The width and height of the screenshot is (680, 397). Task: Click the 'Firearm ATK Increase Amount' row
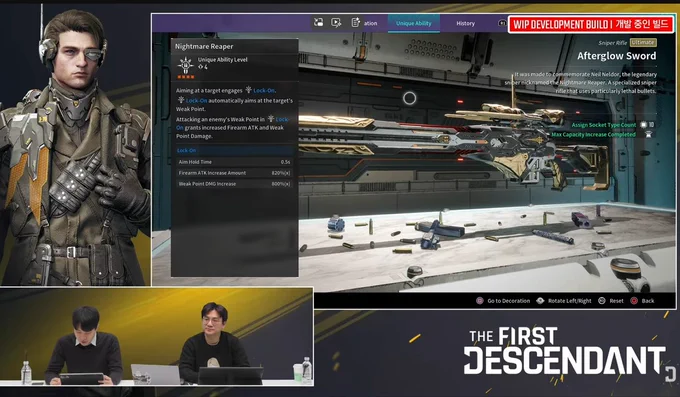234,173
